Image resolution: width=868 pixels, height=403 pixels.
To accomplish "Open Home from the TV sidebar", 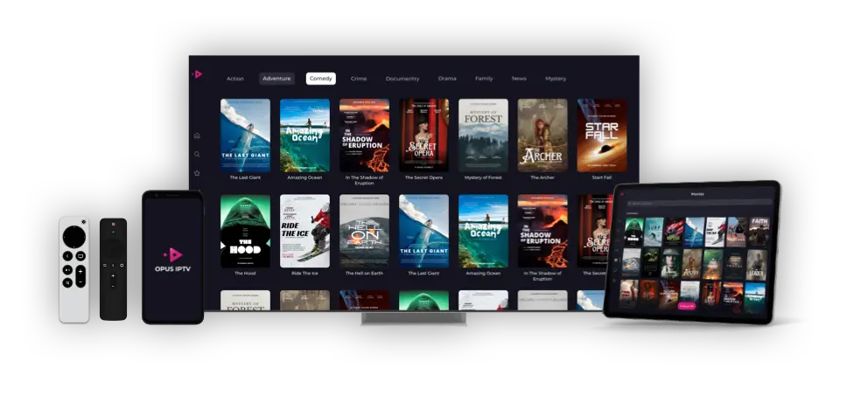I will tap(197, 135).
